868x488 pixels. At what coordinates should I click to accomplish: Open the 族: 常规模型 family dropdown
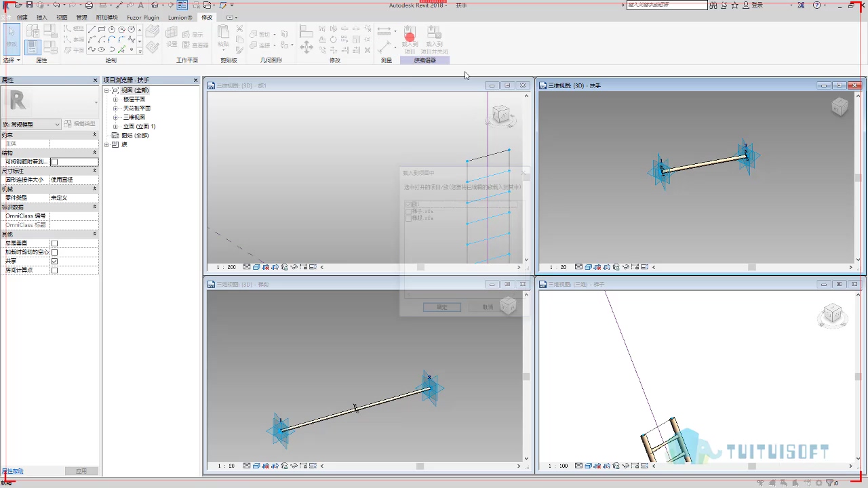point(31,125)
